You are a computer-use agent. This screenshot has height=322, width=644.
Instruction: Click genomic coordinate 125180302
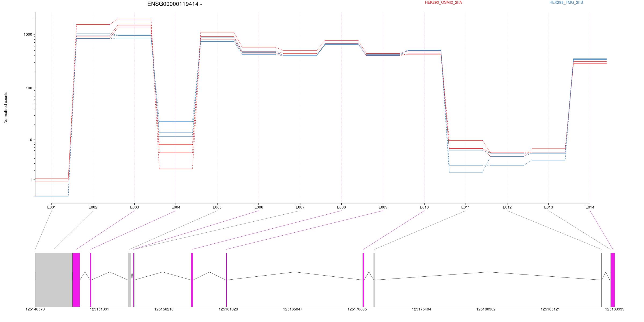click(x=486, y=309)
